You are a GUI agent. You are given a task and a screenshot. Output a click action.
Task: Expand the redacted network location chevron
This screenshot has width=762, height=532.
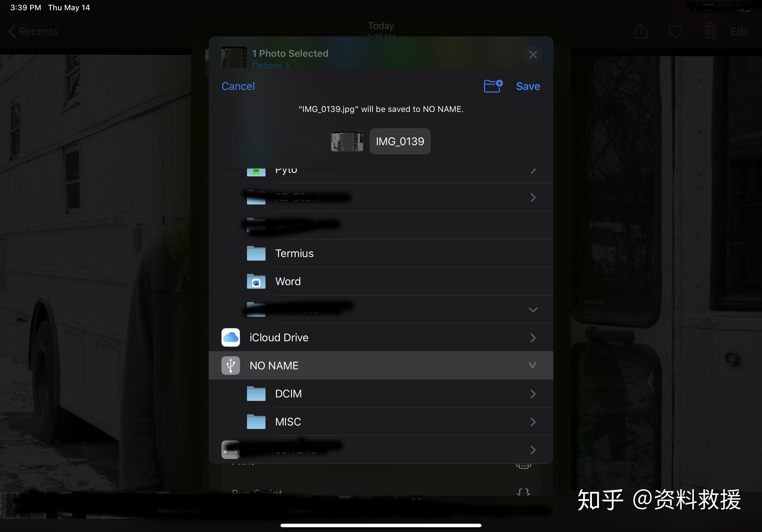[x=533, y=450]
